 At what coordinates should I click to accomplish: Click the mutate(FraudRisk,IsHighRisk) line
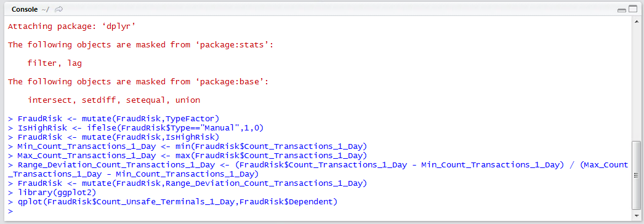[113, 137]
